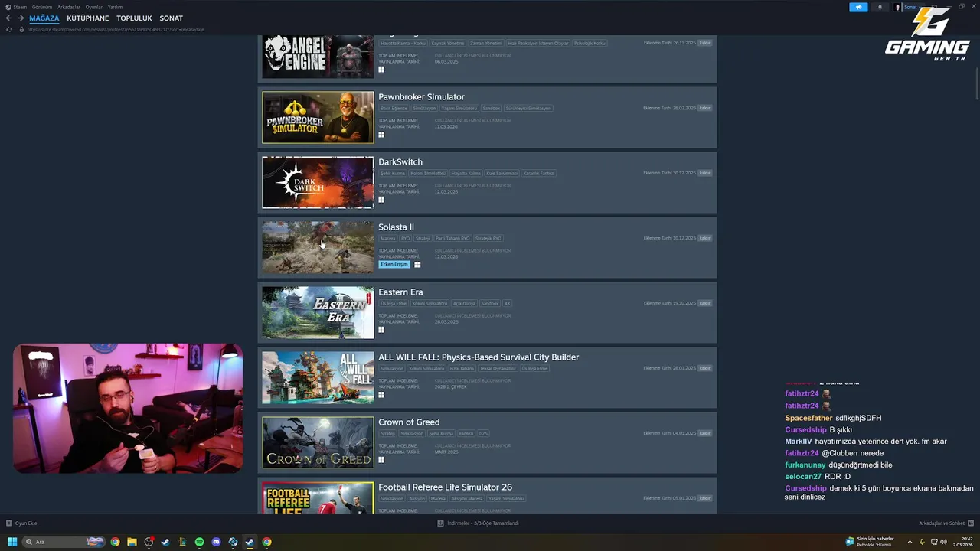The height and width of the screenshot is (551, 980).
Task: Open the Görünüm menu
Action: [42, 7]
